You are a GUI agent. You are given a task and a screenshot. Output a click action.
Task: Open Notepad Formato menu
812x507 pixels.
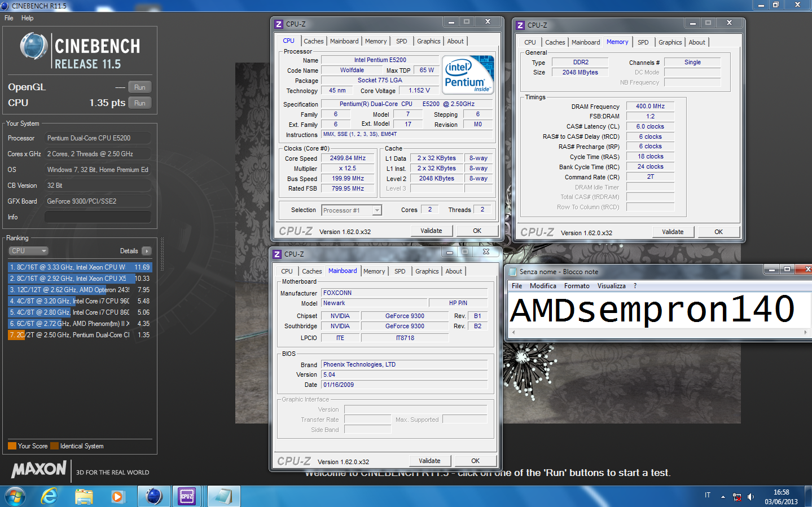577,286
